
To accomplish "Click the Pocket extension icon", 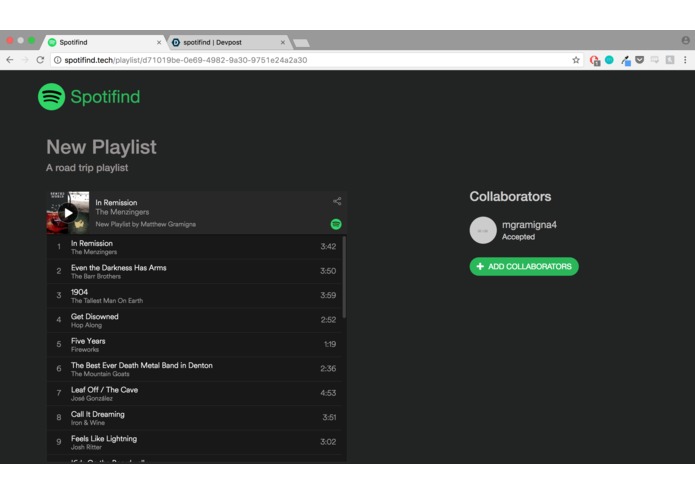I will click(640, 60).
